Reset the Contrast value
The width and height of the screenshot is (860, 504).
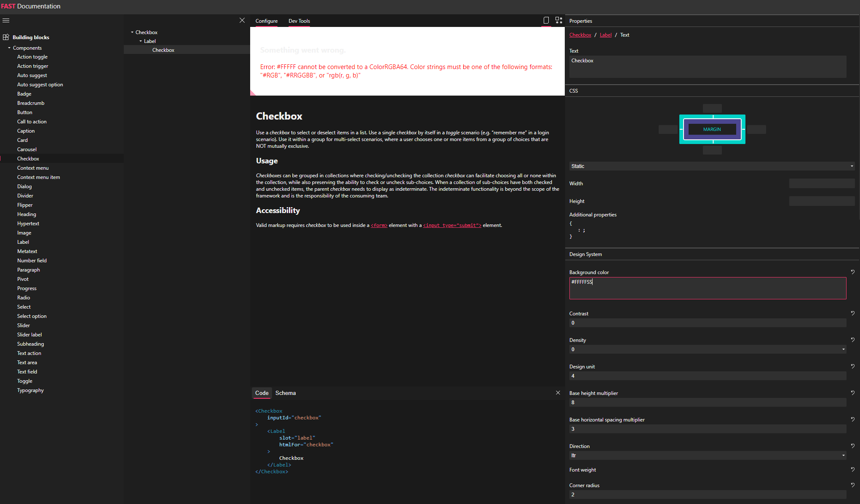[852, 313]
